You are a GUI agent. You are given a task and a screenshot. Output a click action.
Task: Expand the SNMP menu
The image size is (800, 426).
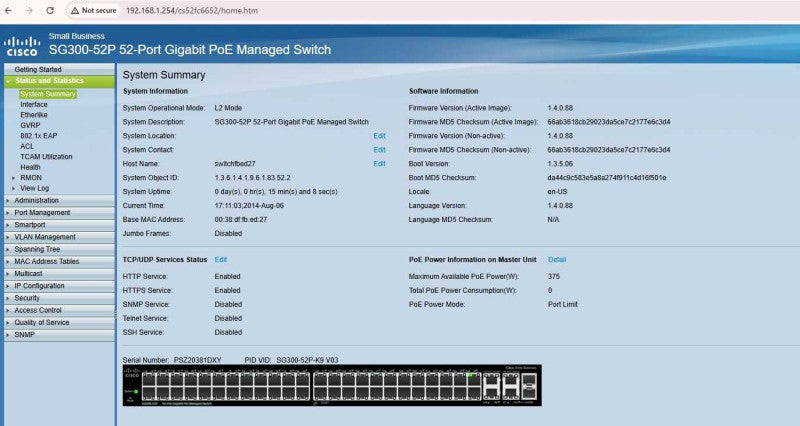click(59, 335)
